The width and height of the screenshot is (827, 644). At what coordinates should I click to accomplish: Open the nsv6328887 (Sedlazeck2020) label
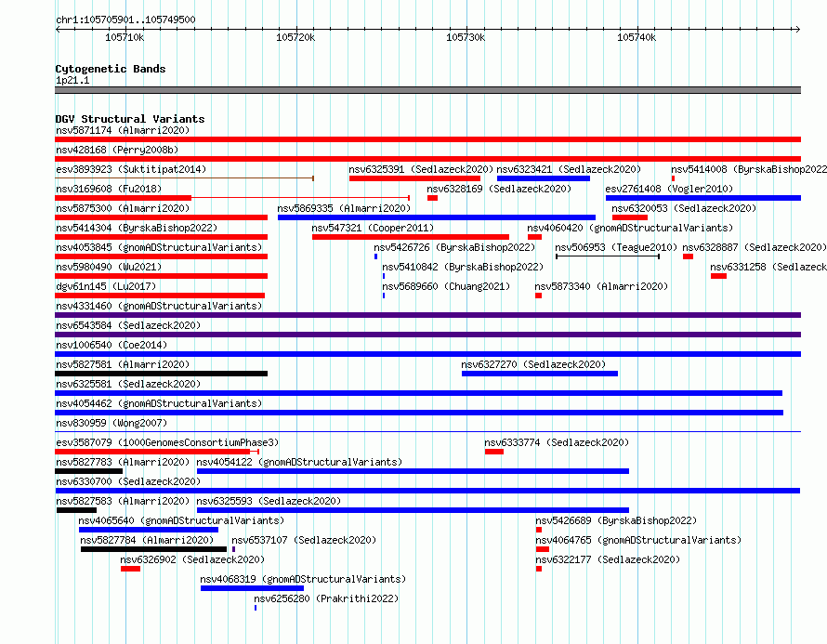[x=755, y=247]
